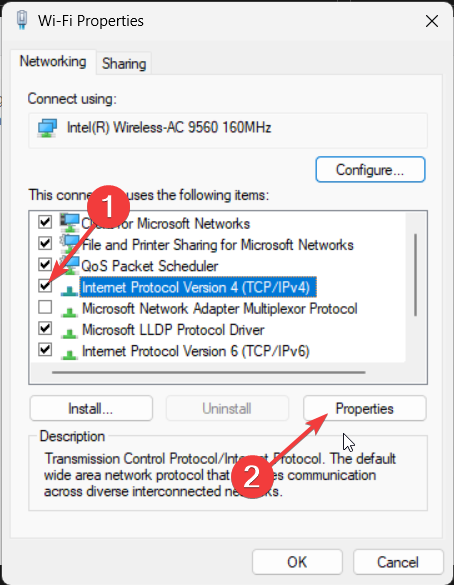Open adapter settings with Configure button
Viewport: 454px width, 585px height.
point(370,170)
